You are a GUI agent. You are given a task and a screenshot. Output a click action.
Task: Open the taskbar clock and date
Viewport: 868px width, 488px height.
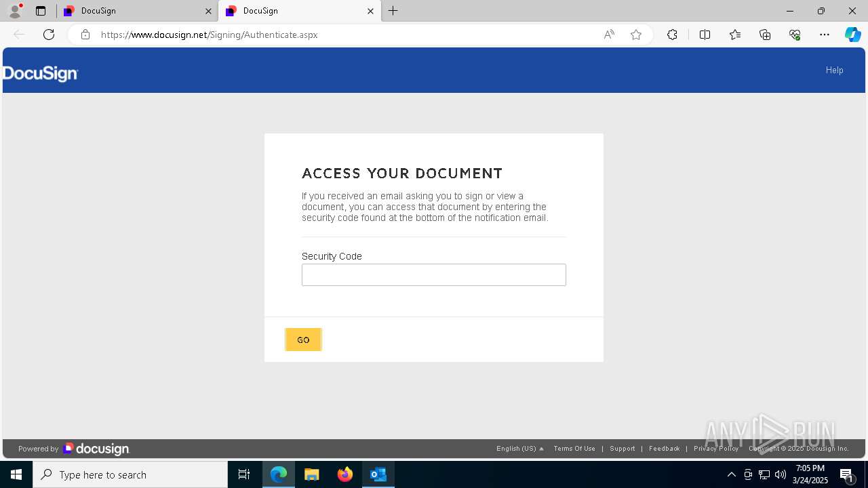811,474
